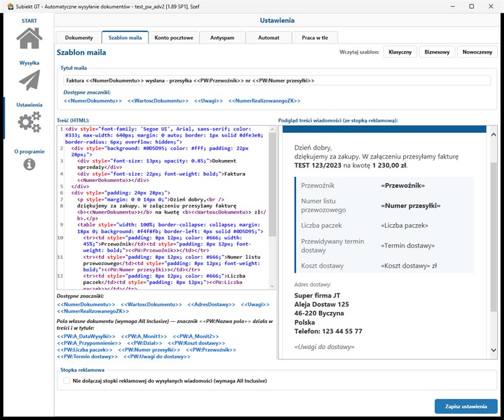The width and height of the screenshot is (504, 420).
Task: Click into the Tytuł maila field
Action: tap(277, 81)
